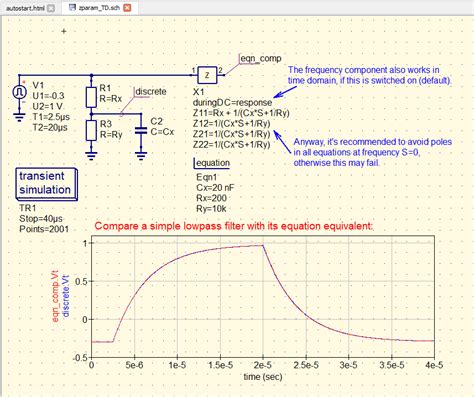
Task: Select the Z-parameter block X1
Action: (207, 75)
